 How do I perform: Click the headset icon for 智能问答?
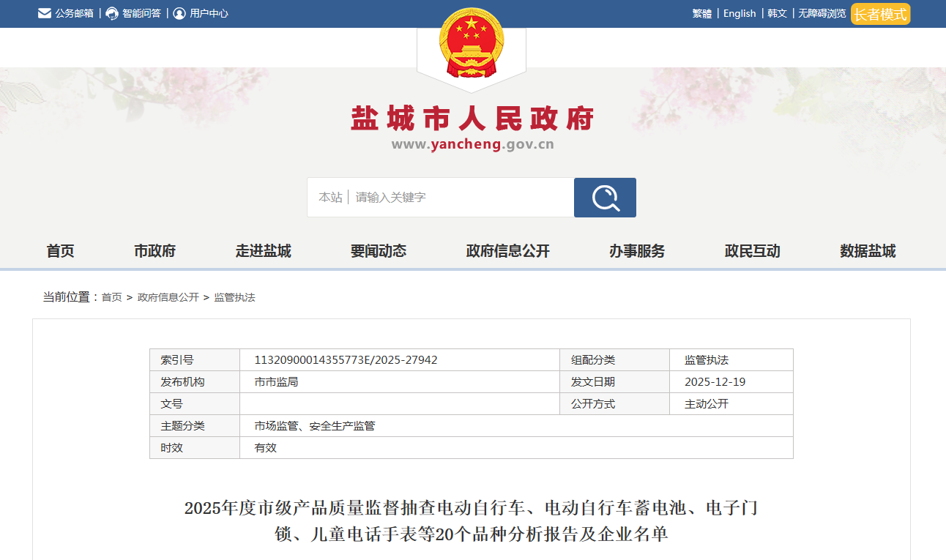(112, 13)
